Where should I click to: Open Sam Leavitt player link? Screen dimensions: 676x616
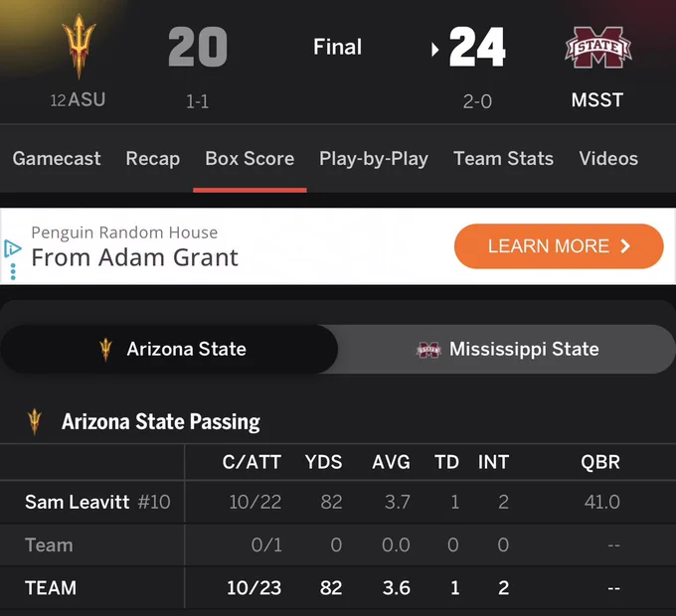click(x=78, y=502)
